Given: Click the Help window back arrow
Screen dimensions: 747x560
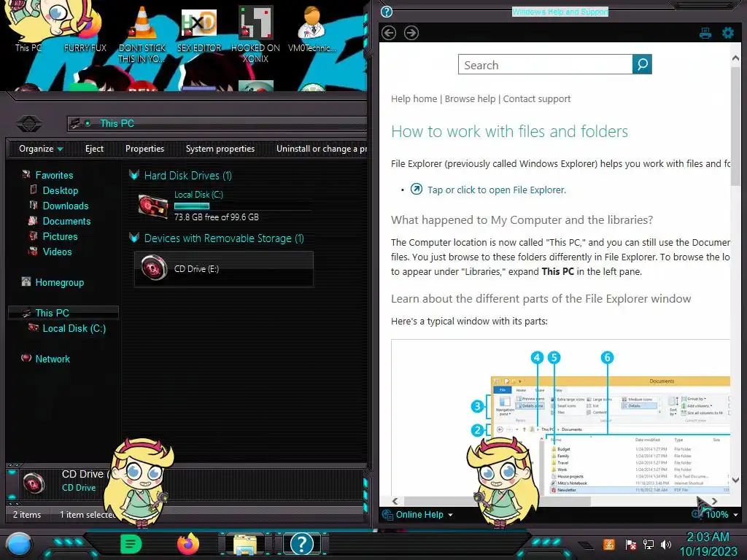Looking at the screenshot, I should [389, 33].
